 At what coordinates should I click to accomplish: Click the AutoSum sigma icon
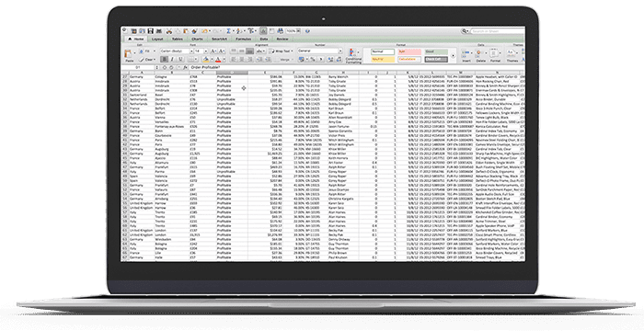(229, 31)
